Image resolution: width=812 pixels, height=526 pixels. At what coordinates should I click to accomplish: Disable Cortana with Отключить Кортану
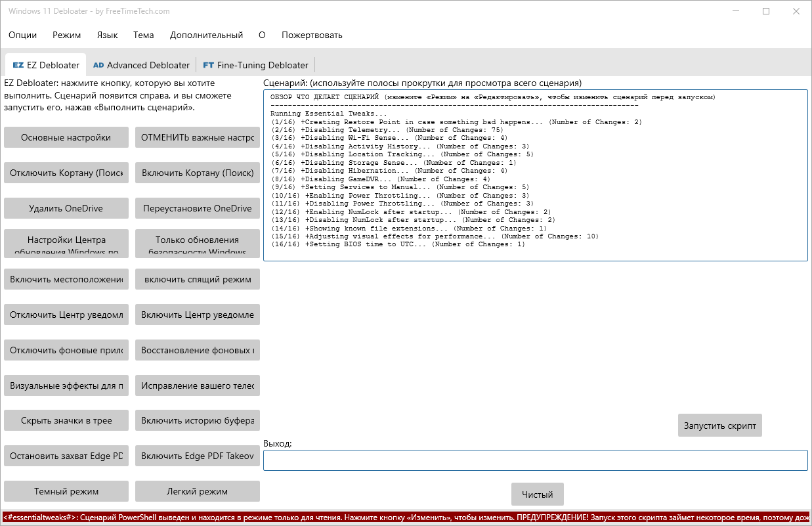[66, 173]
